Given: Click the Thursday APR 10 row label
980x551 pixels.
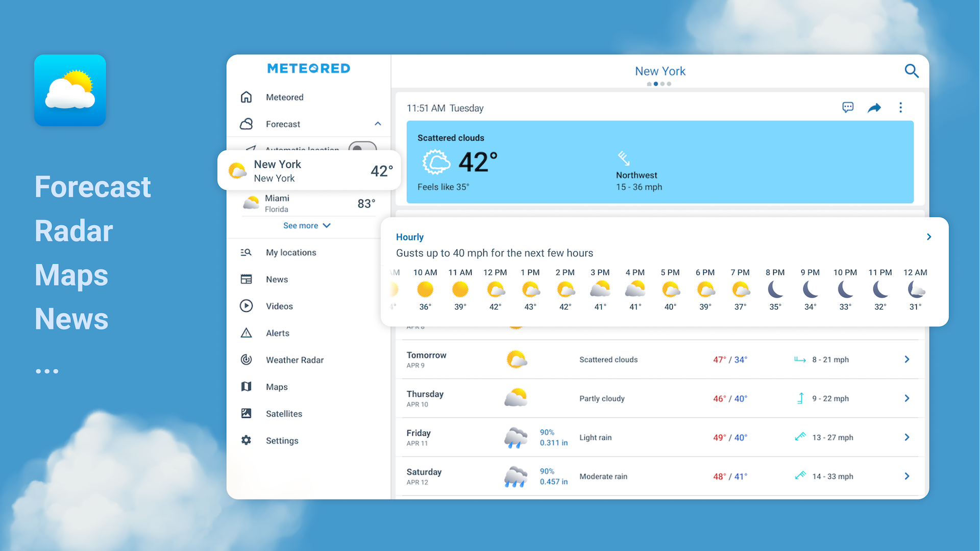Looking at the screenshot, I should pos(425,398).
